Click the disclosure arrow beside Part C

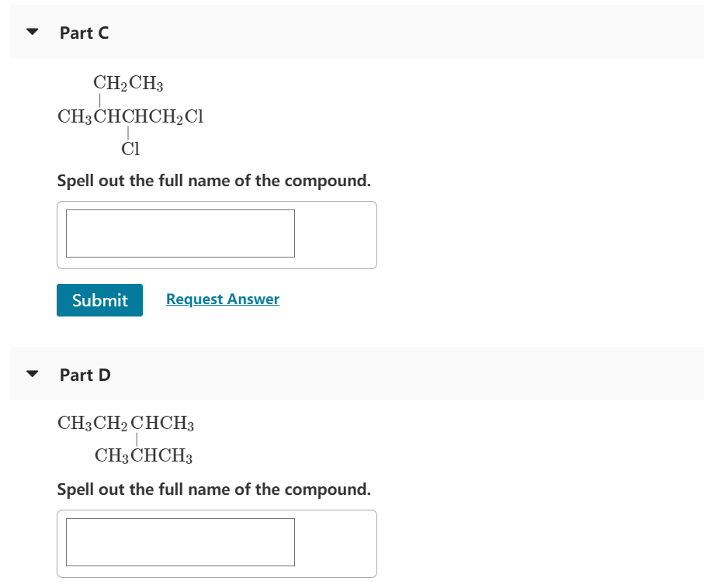pos(31,32)
